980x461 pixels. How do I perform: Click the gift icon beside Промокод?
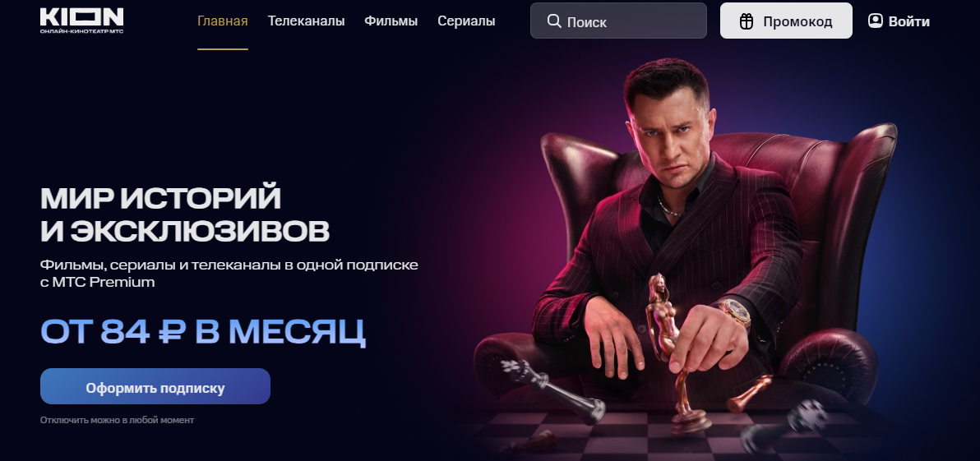[x=747, y=21]
